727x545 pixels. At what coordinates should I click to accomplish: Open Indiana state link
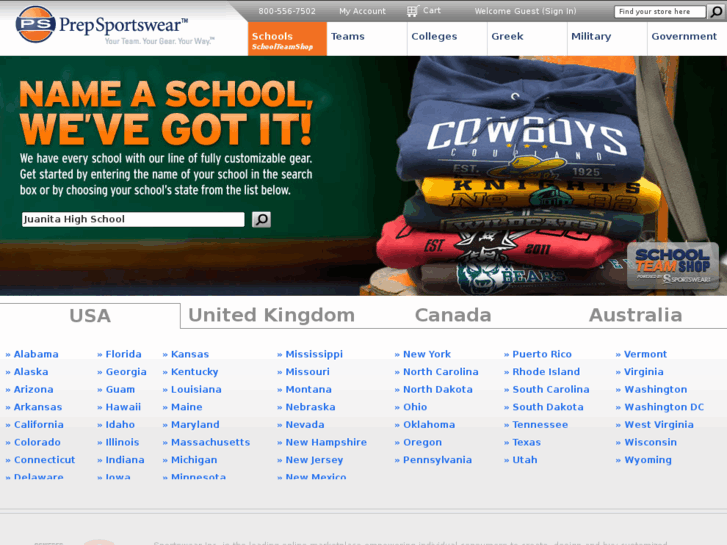[125, 460]
